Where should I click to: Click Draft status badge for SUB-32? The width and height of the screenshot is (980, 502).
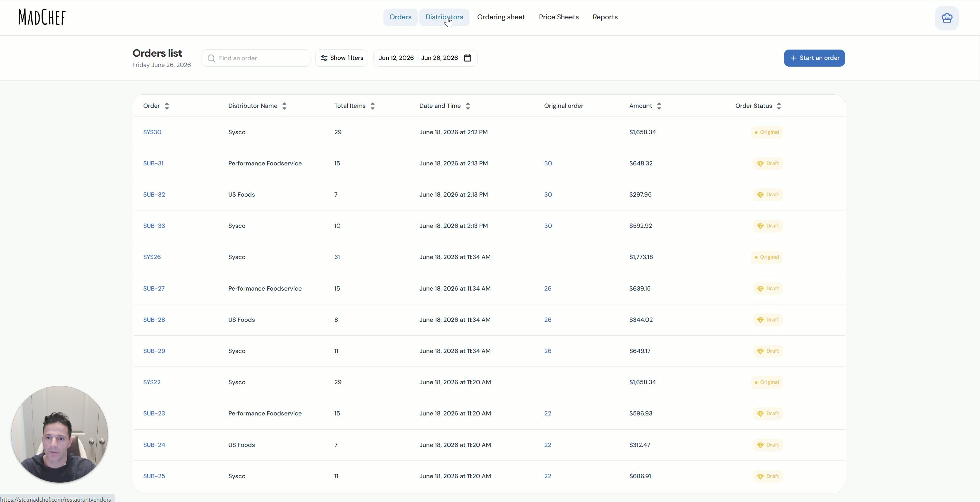pos(768,195)
